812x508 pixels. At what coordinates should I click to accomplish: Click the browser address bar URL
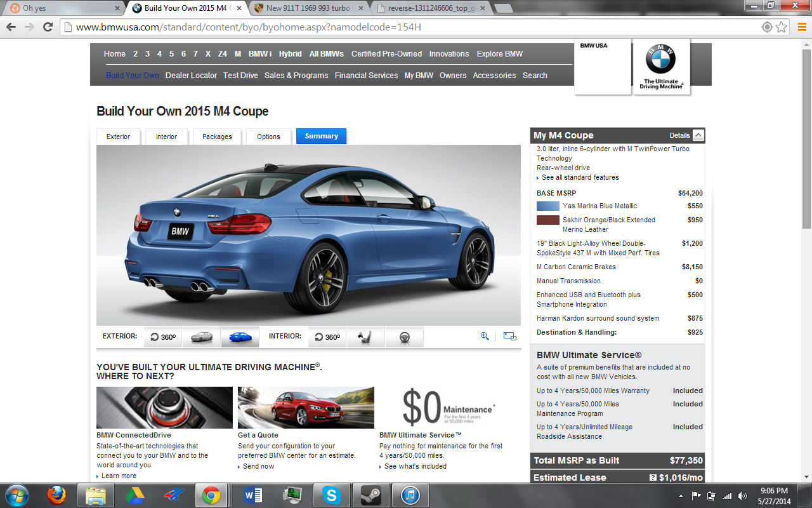[x=248, y=27]
